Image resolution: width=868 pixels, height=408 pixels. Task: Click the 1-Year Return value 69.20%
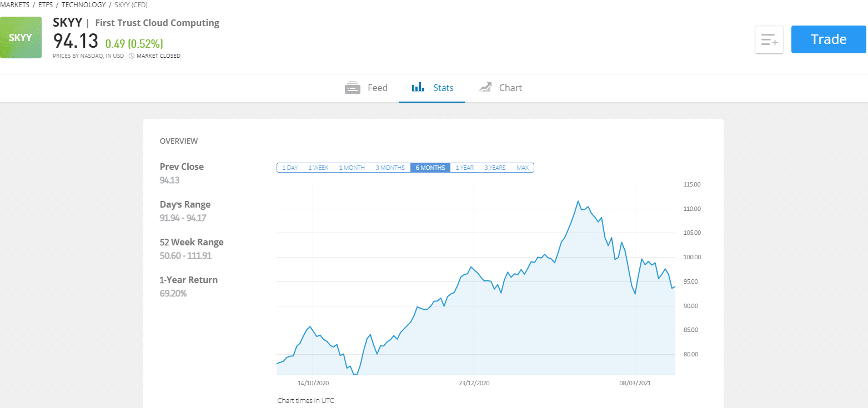click(x=173, y=293)
